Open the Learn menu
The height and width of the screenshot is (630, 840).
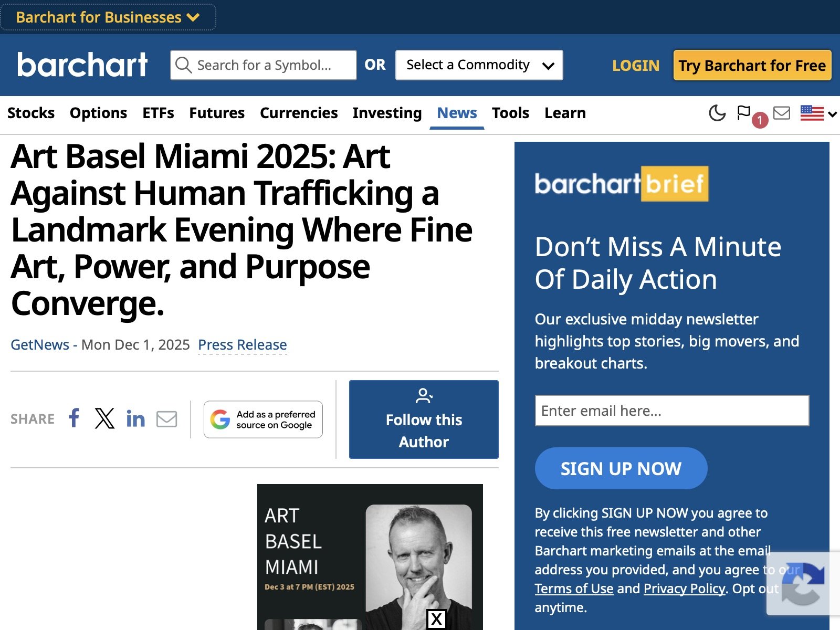click(x=565, y=113)
